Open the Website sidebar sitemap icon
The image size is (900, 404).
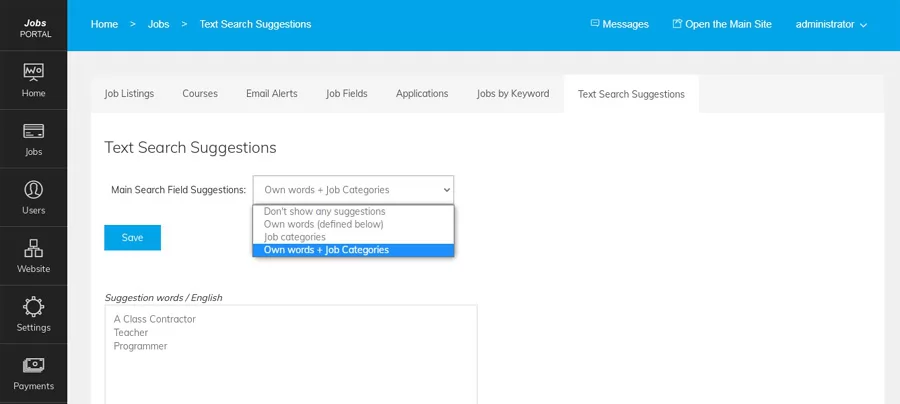[x=33, y=248]
